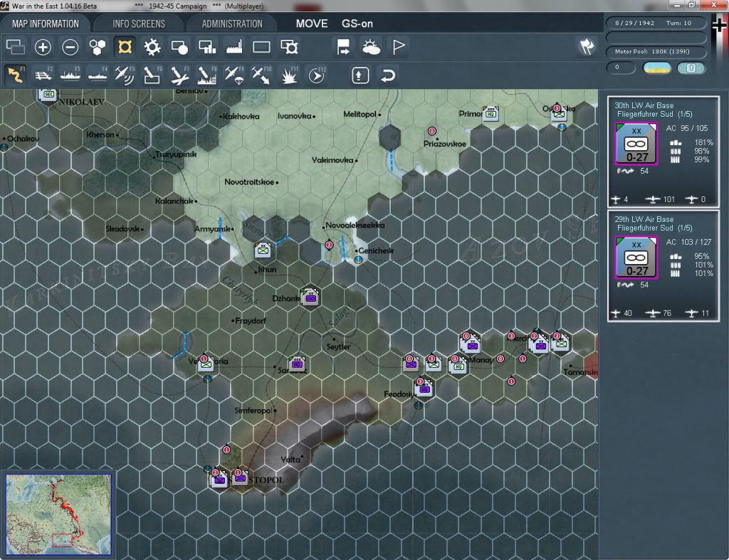Toggle the hex grid three-hexagon icon

tap(98, 47)
